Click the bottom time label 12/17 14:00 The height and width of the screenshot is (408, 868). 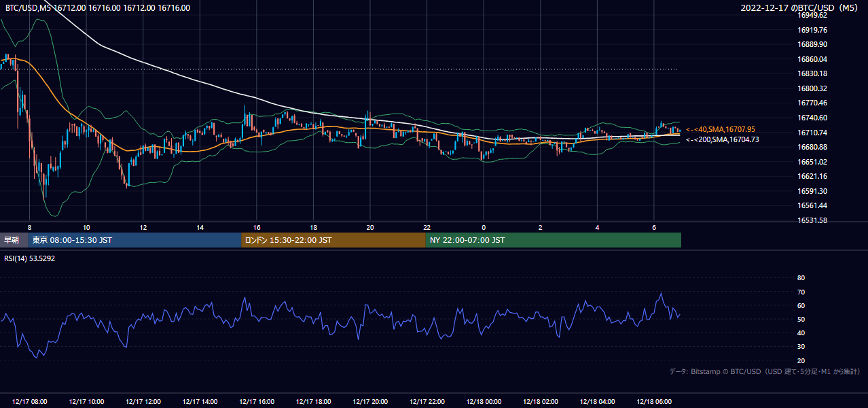pos(200,402)
